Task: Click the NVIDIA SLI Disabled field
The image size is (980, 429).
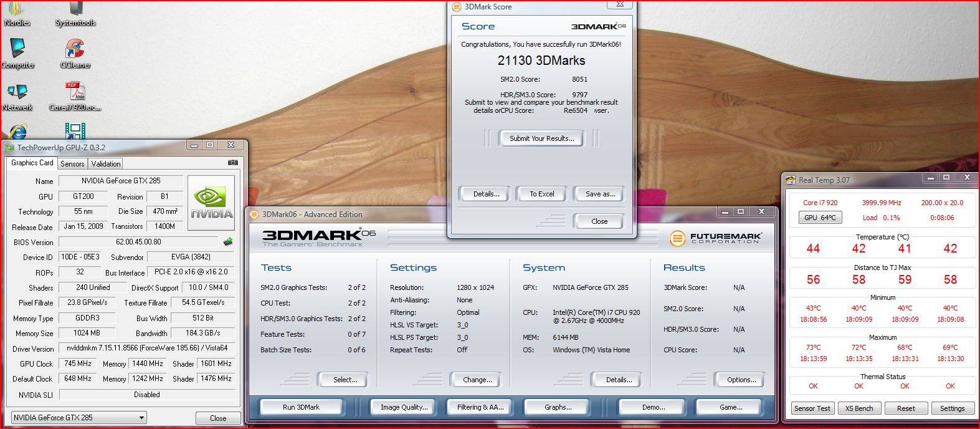Action: point(147,395)
